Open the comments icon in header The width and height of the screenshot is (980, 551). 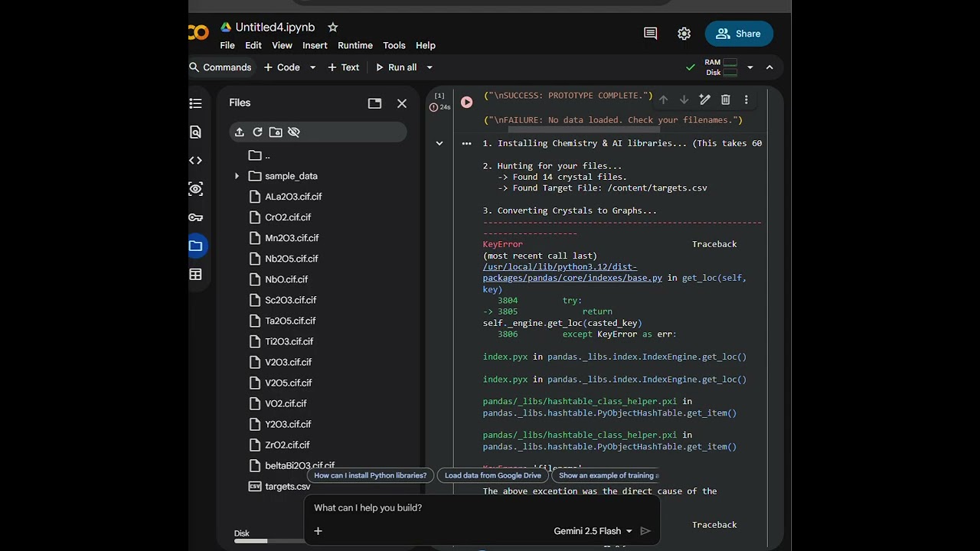pos(651,34)
